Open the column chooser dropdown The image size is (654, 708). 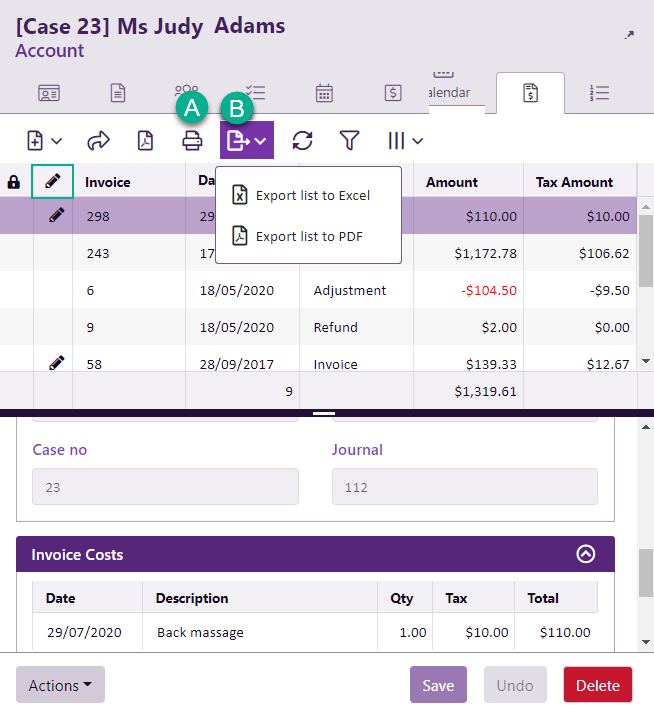(x=405, y=141)
